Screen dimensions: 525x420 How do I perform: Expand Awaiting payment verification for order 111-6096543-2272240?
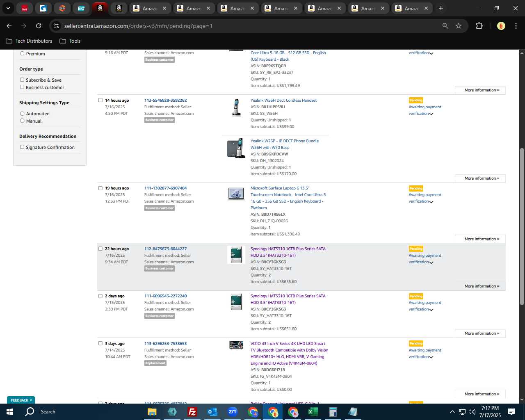(x=425, y=306)
